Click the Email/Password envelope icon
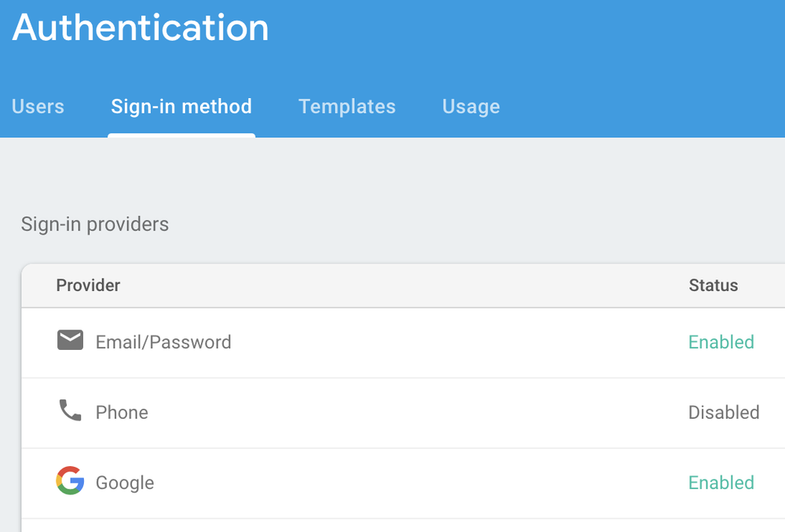This screenshot has width=785, height=532. (x=70, y=341)
